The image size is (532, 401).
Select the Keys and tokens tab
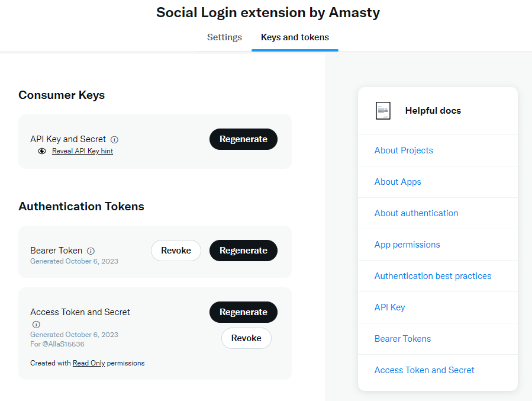pyautogui.click(x=295, y=37)
